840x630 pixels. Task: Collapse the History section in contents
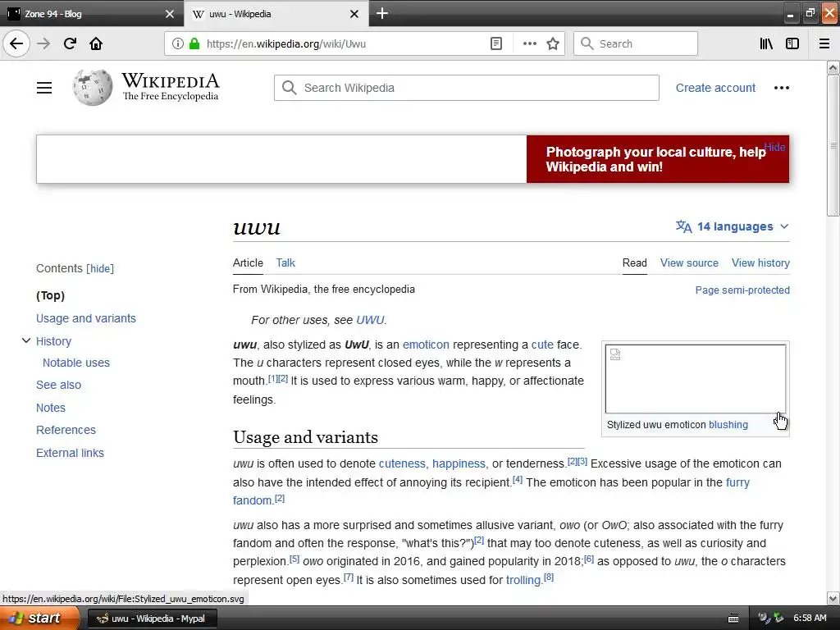25,340
